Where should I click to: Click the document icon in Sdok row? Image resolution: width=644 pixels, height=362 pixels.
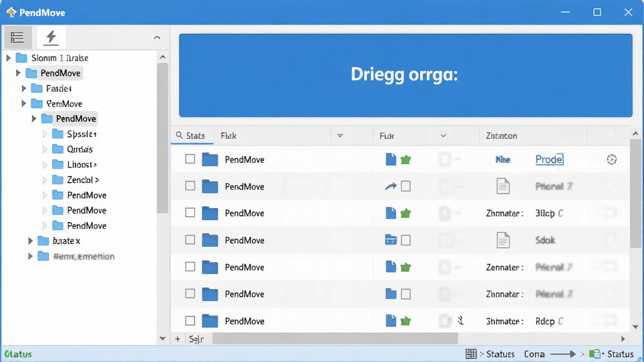click(x=502, y=240)
